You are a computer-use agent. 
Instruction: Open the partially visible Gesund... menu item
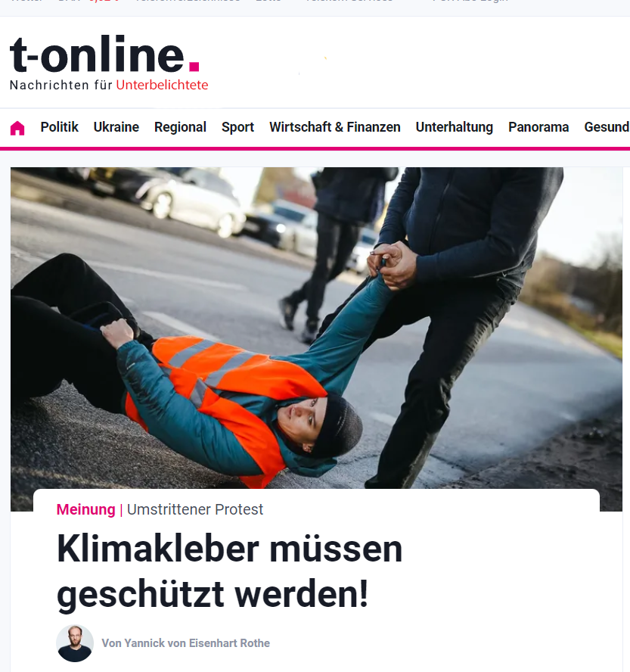click(x=607, y=127)
